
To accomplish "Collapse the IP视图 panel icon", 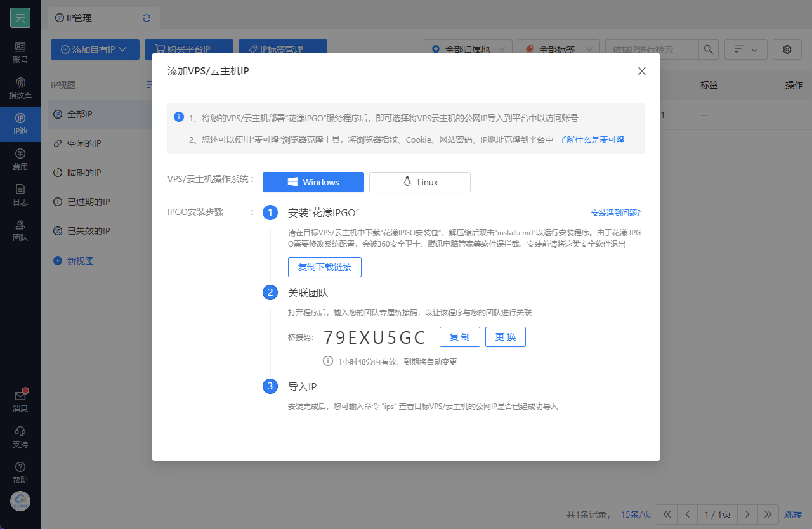I will coord(149,84).
